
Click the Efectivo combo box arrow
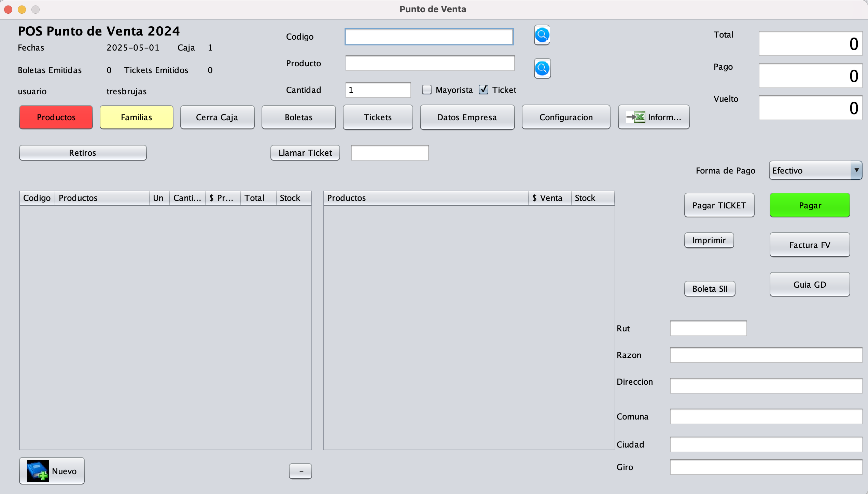856,170
